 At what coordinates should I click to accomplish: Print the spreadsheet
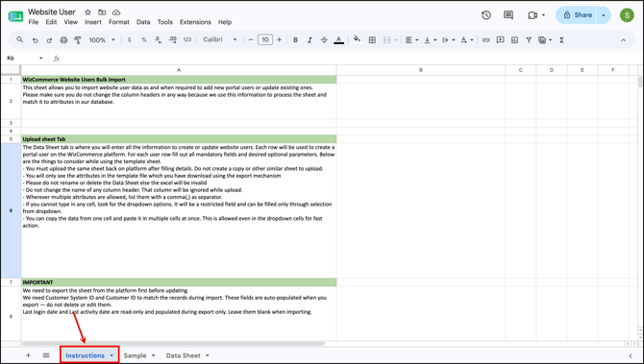(x=63, y=39)
